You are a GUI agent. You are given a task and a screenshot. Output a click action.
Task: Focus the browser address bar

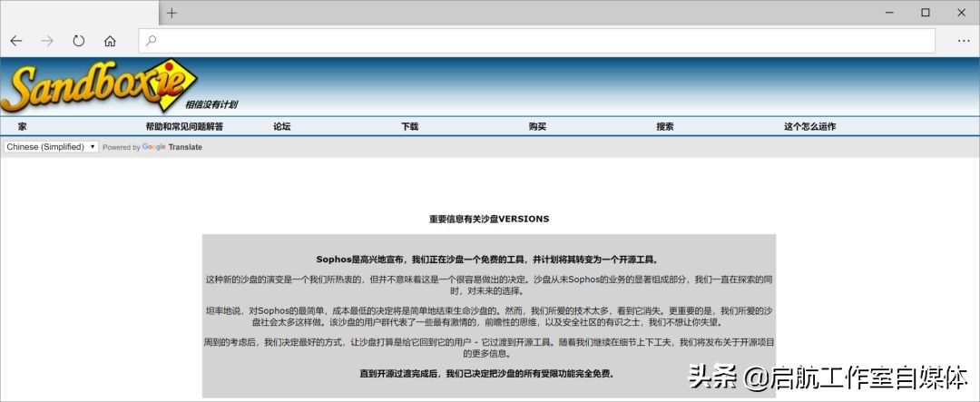(537, 41)
